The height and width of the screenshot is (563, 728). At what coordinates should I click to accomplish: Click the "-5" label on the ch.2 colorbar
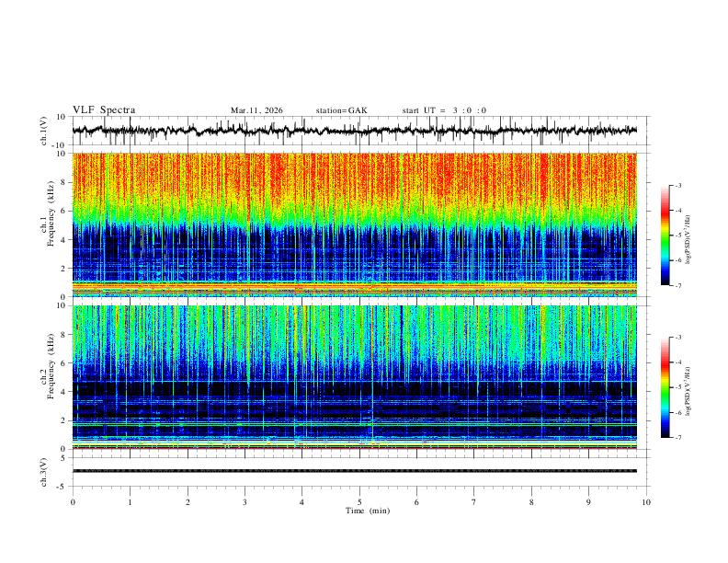pos(678,387)
